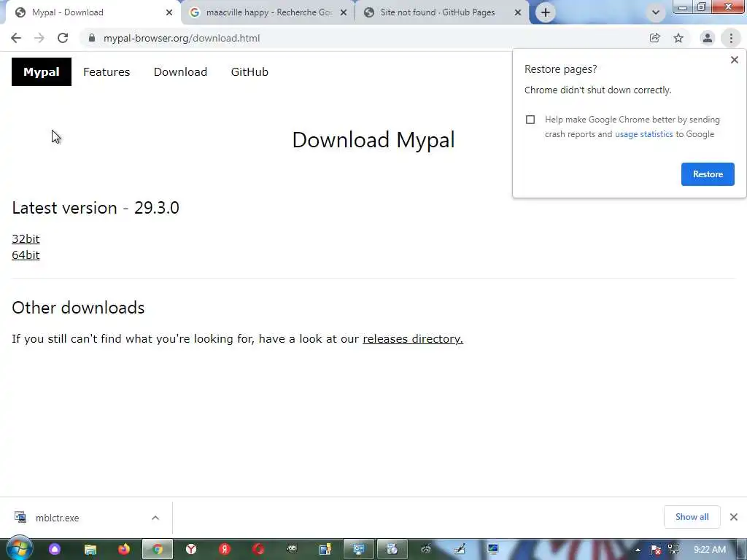The height and width of the screenshot is (560, 747).
Task: Open the GitHub navigation link
Action: pos(249,72)
